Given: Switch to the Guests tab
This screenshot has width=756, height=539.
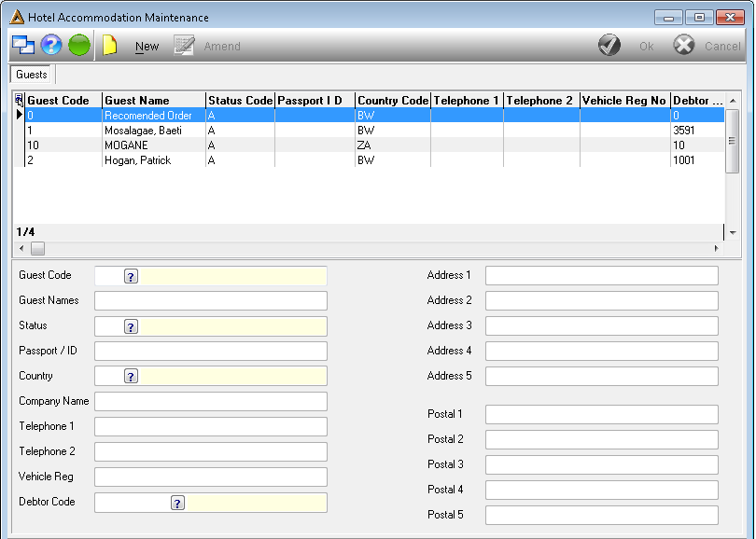Looking at the screenshot, I should tap(32, 75).
